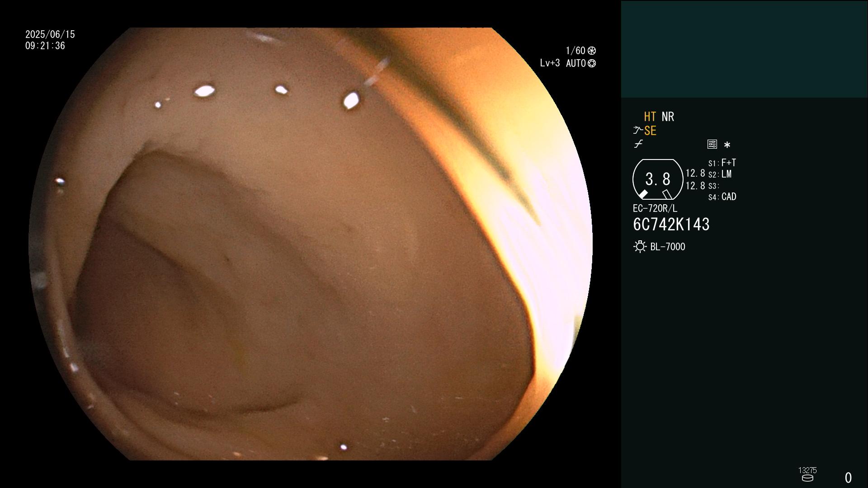
Task: Click the BL-7000 light source label
Action: 668,247
